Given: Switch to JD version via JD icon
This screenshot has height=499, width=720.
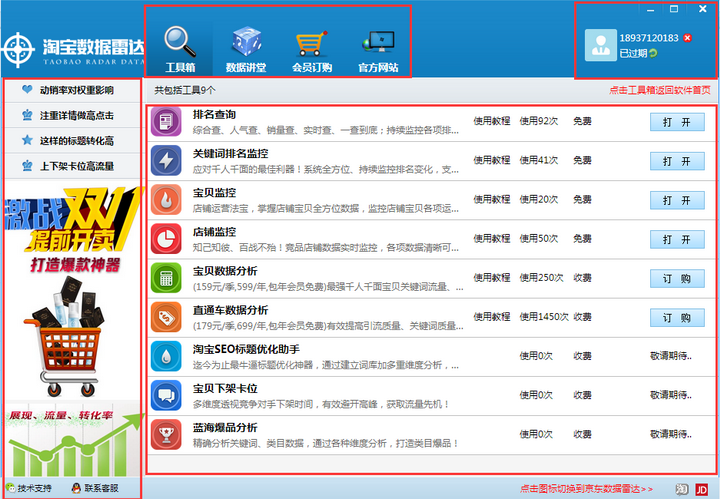Looking at the screenshot, I should [701, 488].
